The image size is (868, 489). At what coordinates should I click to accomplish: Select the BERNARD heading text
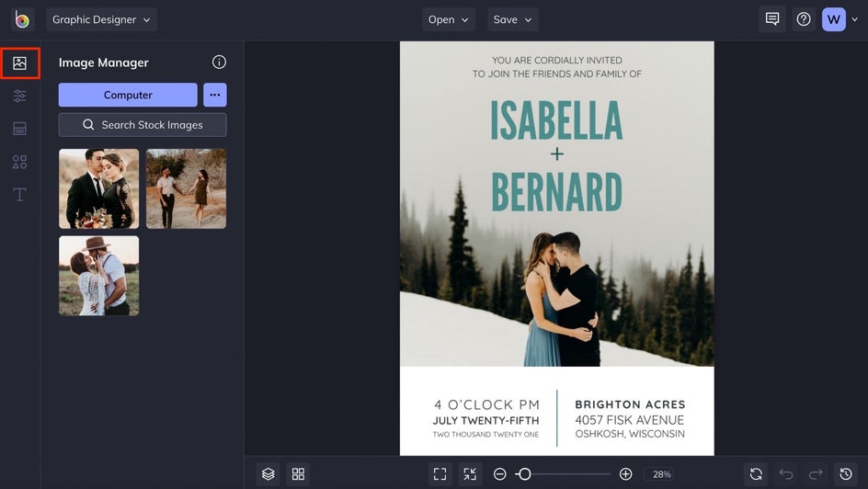coord(557,191)
